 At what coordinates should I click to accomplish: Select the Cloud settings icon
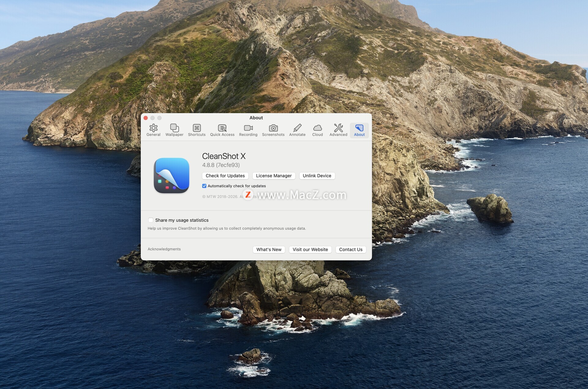tap(317, 128)
